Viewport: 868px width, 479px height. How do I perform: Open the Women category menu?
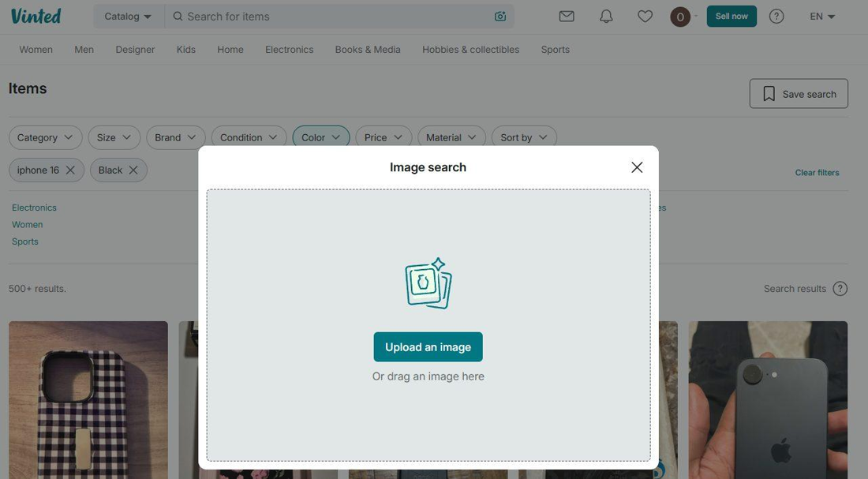click(x=36, y=49)
